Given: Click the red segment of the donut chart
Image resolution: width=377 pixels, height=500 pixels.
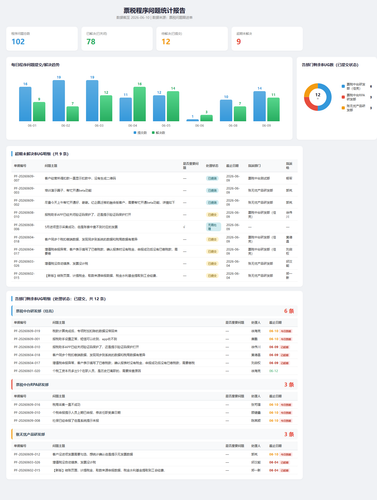Looking at the screenshot, I should (309, 105).
